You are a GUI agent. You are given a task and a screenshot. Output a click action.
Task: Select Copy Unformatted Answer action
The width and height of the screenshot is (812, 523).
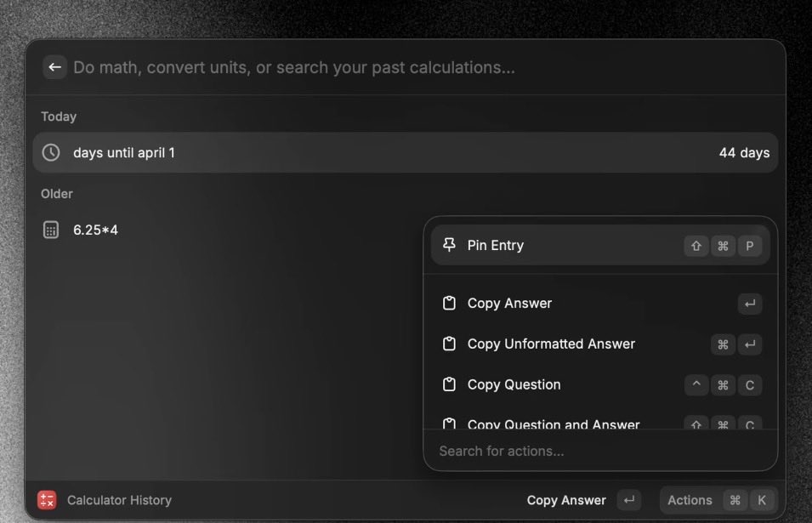(x=600, y=344)
